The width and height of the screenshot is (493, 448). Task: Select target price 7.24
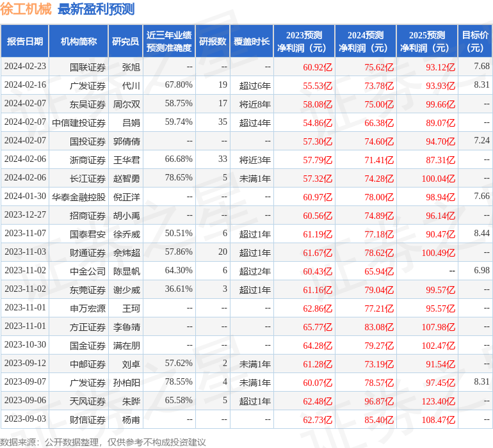(481, 141)
